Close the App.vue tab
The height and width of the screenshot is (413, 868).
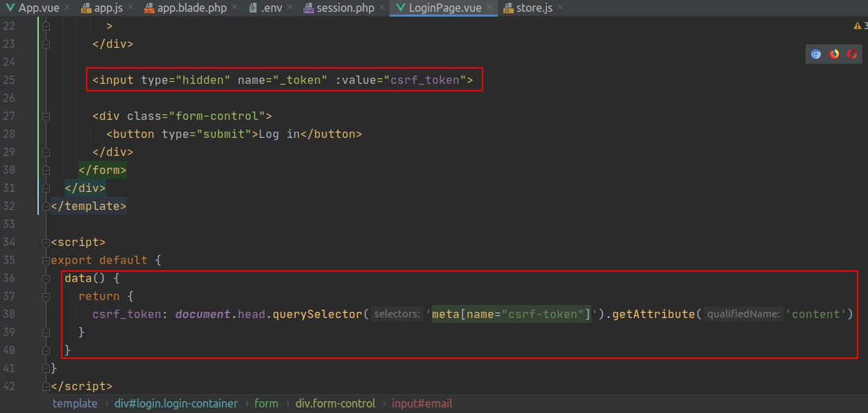66,8
